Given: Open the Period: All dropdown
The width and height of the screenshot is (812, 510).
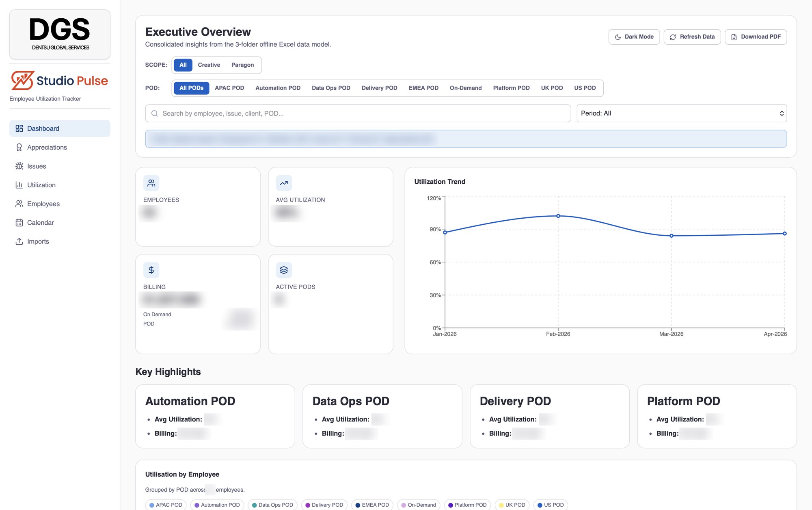Looking at the screenshot, I should (682, 113).
